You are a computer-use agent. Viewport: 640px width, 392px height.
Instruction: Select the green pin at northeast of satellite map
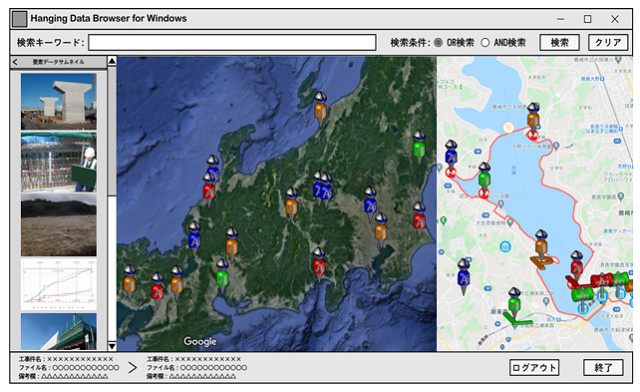[419, 146]
